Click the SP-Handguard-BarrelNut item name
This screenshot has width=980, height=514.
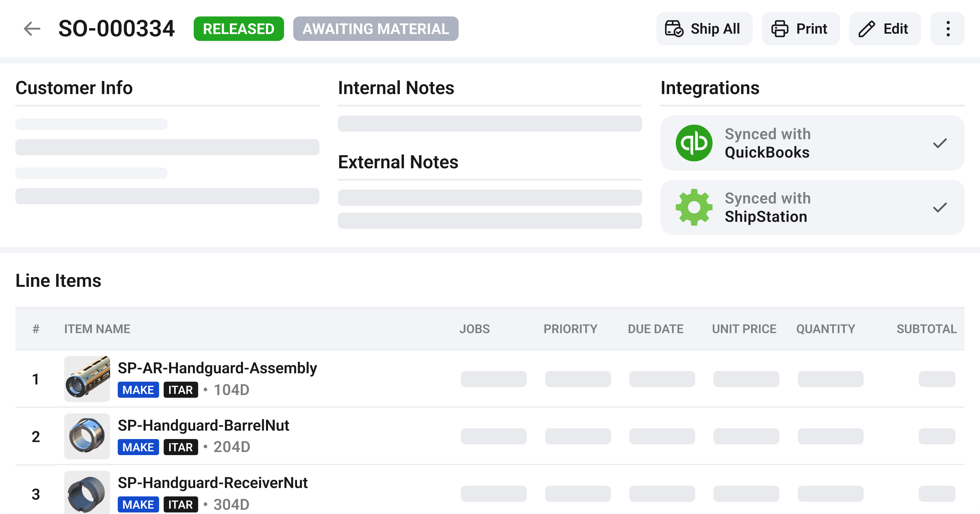tap(203, 426)
